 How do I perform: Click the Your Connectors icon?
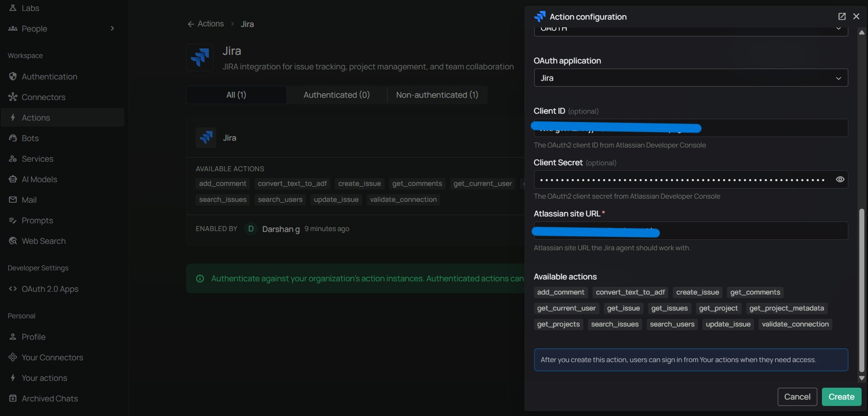(13, 357)
